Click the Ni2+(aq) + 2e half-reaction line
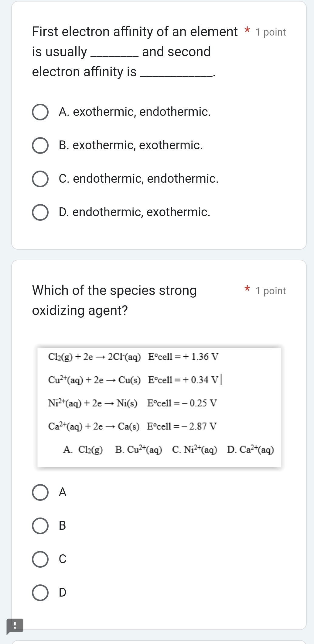This screenshot has height=644, width=314. coord(132,403)
